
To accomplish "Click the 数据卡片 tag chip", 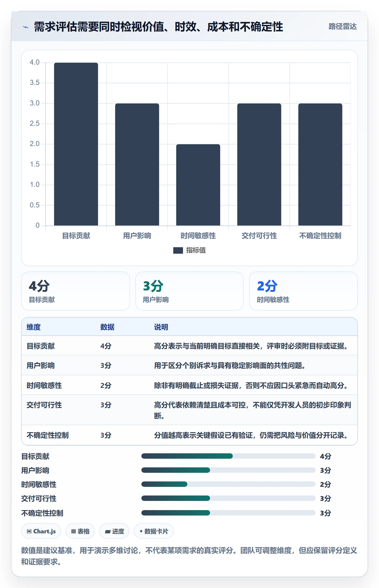I will (x=154, y=531).
